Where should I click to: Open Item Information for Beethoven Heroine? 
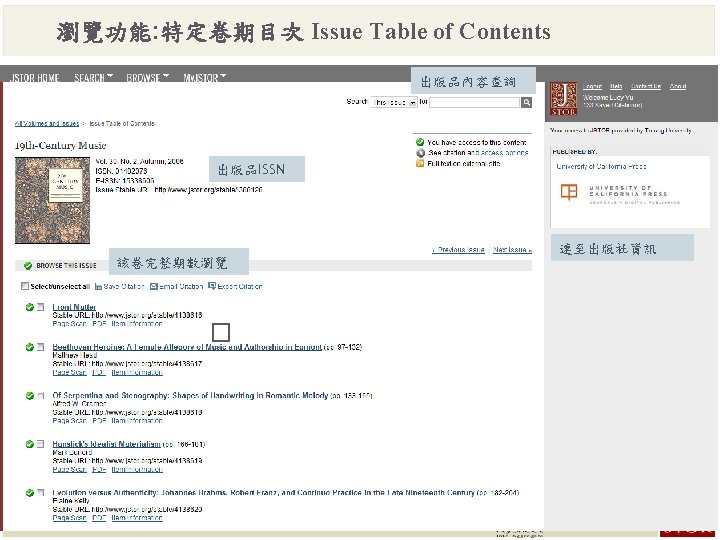tap(137, 372)
